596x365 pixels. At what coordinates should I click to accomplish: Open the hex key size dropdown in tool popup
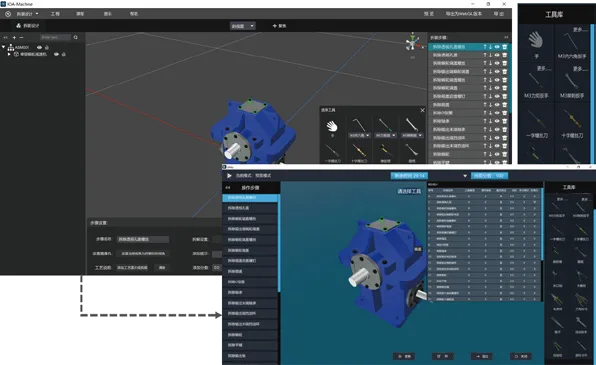point(360,135)
